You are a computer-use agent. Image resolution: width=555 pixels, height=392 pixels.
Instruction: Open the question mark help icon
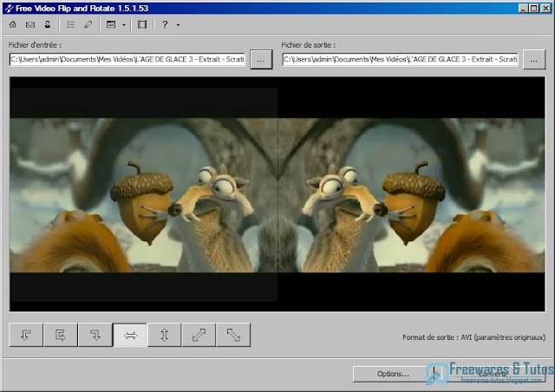click(165, 24)
